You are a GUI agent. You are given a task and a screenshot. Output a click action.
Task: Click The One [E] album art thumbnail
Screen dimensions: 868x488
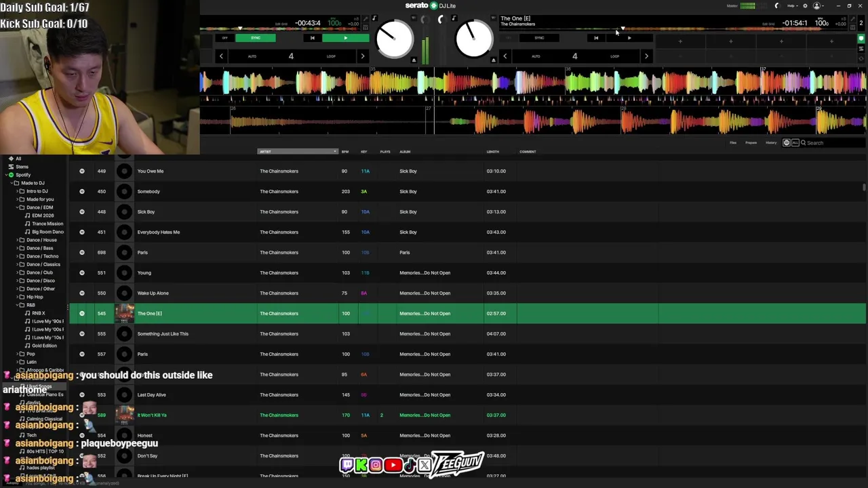pos(125,313)
